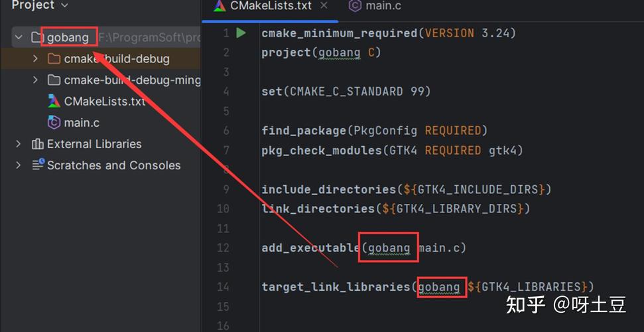Click the CMakeLists.txt file icon in tree
The height and width of the screenshot is (332, 644).
point(54,101)
